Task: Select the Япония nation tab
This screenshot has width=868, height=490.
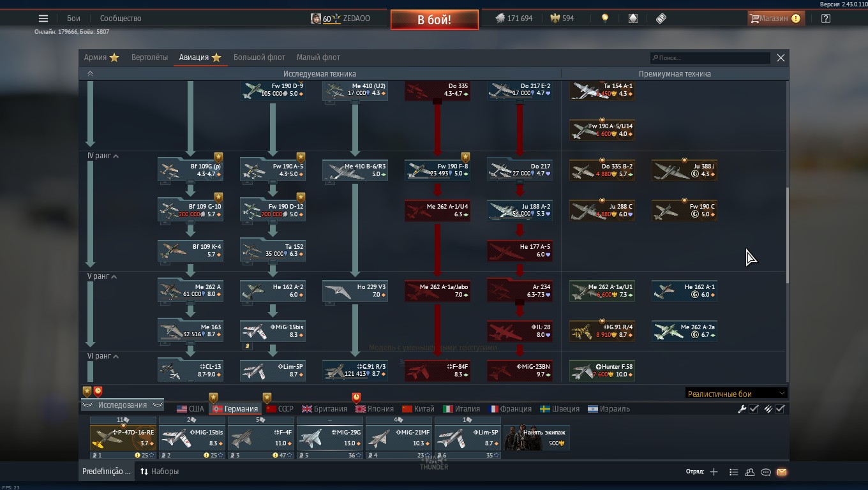Action: (x=375, y=409)
